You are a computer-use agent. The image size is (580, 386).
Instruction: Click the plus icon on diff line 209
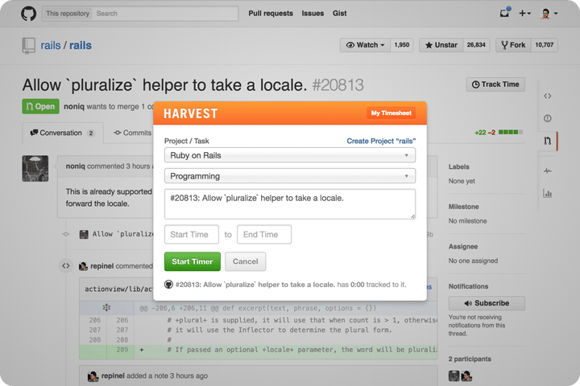tap(141, 349)
